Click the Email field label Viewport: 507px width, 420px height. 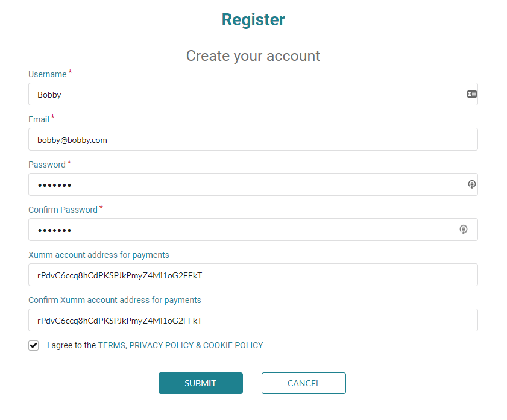coord(39,119)
